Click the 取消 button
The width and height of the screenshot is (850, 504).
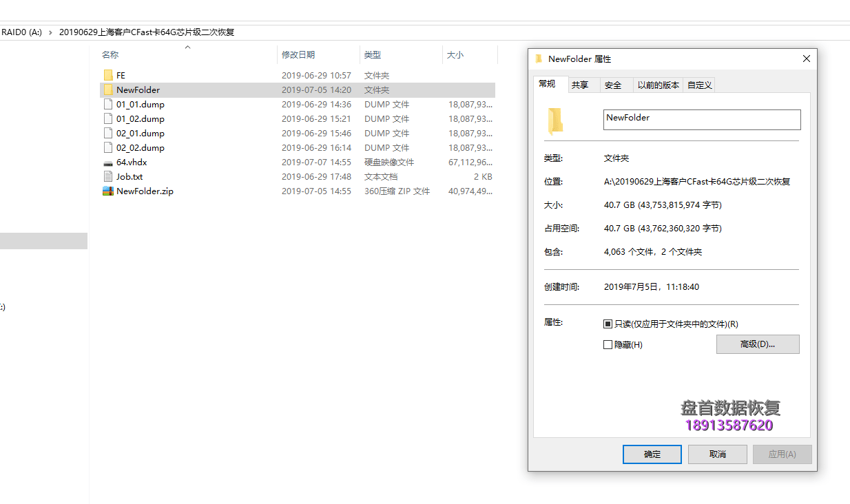coord(717,454)
